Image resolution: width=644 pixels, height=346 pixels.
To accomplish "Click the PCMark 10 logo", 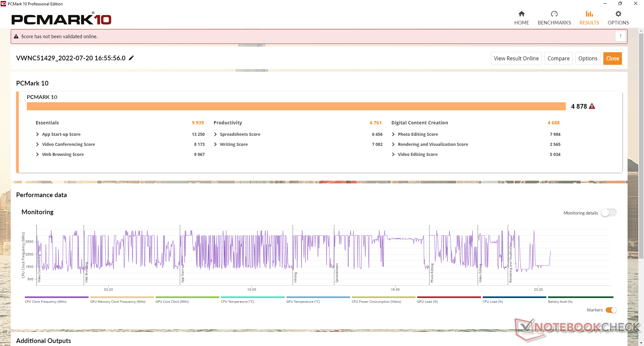I will click(x=61, y=19).
